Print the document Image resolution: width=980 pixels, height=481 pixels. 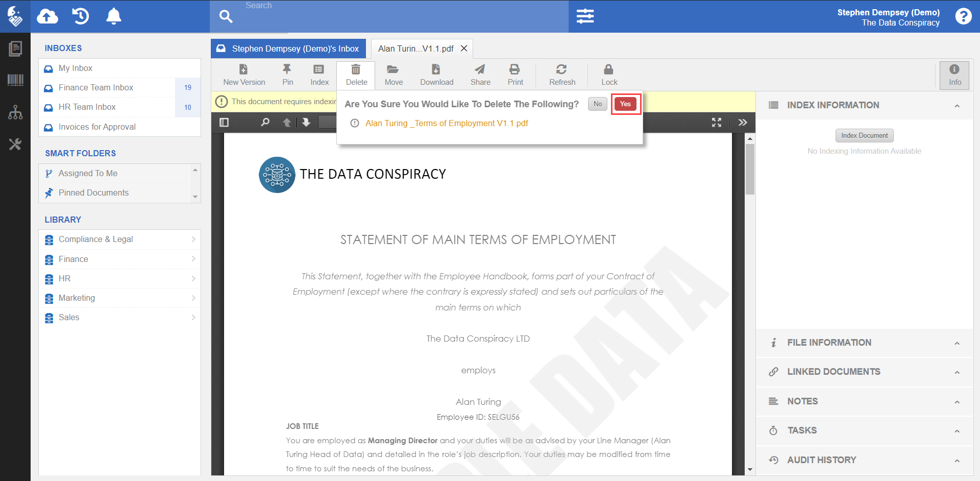click(x=515, y=75)
